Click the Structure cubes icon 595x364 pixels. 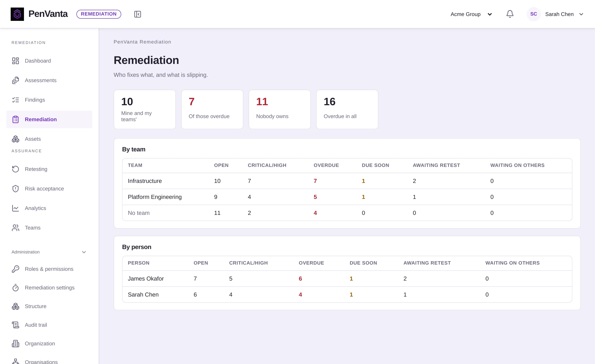click(x=16, y=306)
